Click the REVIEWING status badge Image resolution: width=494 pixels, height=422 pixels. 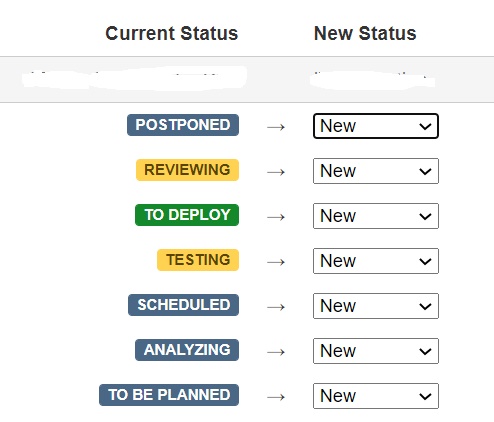point(187,170)
